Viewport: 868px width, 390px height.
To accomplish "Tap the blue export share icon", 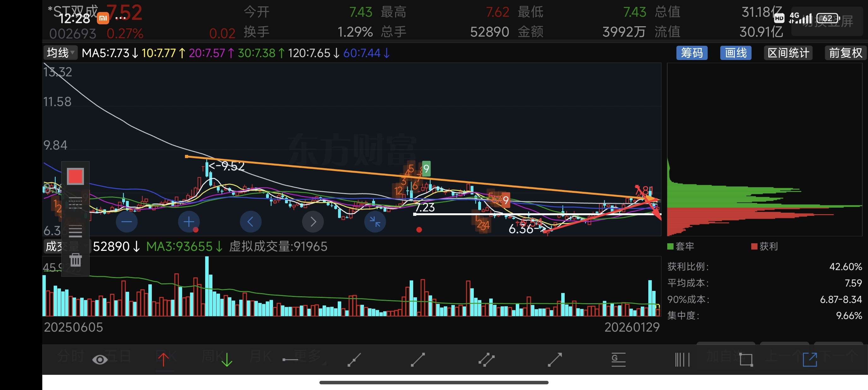I will 809,360.
